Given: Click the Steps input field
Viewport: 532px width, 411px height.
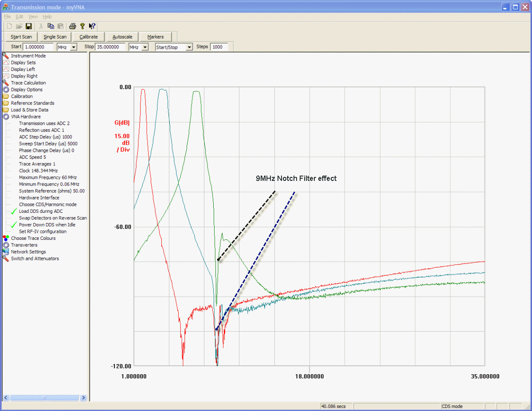Looking at the screenshot, I should pyautogui.click(x=219, y=47).
